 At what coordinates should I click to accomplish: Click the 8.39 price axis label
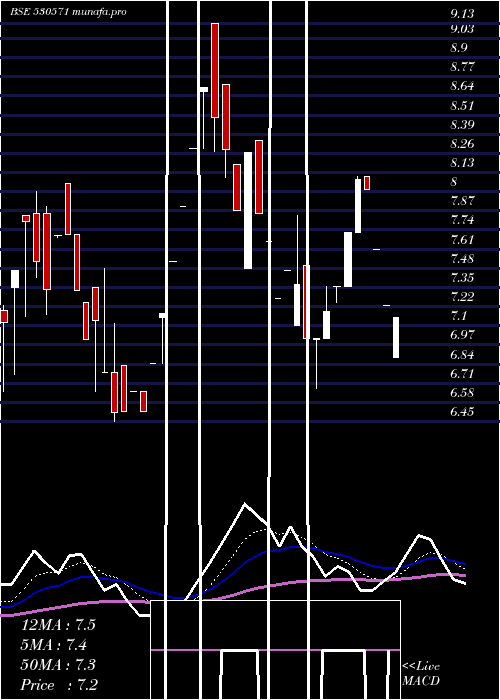tap(462, 124)
